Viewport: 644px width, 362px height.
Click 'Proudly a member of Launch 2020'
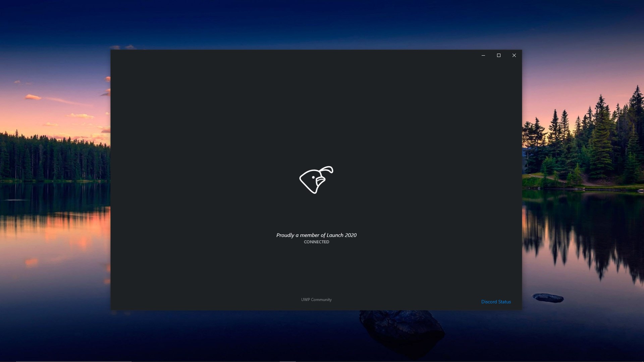[316, 235]
